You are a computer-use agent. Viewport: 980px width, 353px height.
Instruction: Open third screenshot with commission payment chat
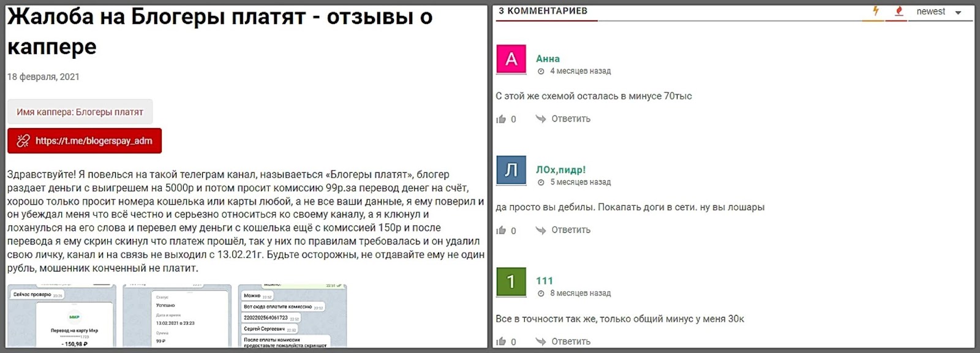[x=292, y=316]
